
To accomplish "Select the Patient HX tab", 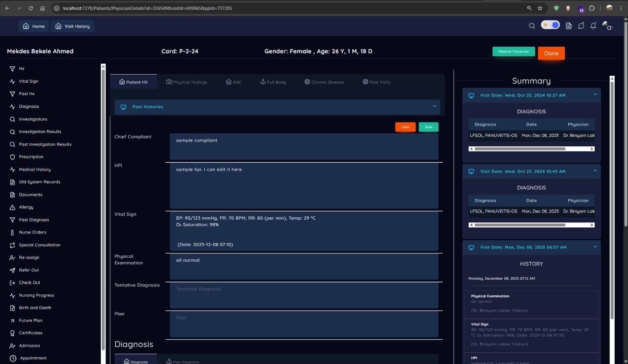I will coord(133,82).
